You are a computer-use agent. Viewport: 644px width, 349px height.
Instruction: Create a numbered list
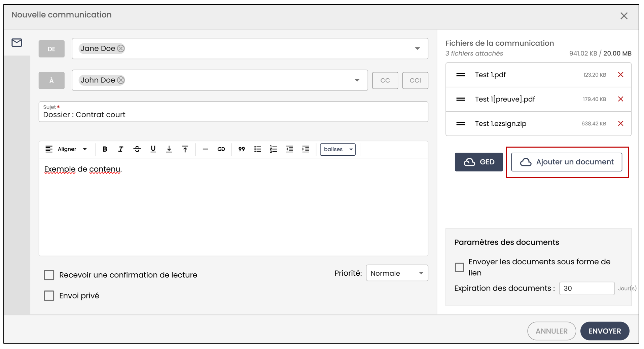(274, 149)
